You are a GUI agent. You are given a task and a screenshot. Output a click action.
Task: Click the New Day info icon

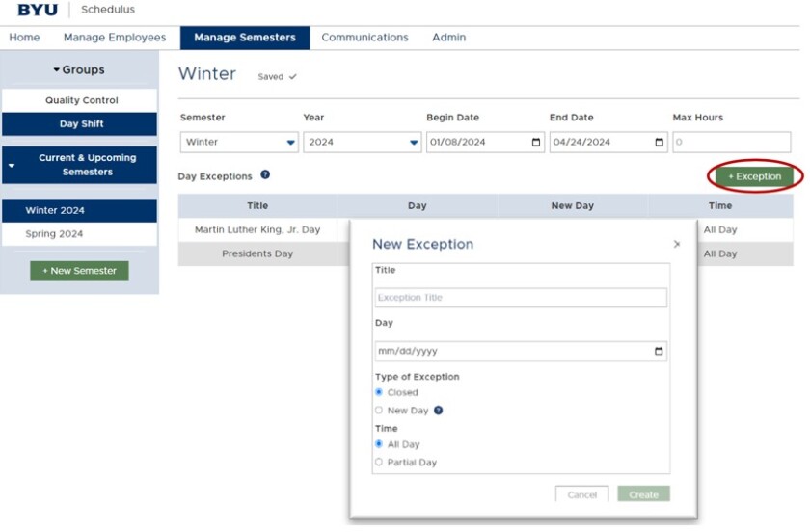[438, 411]
